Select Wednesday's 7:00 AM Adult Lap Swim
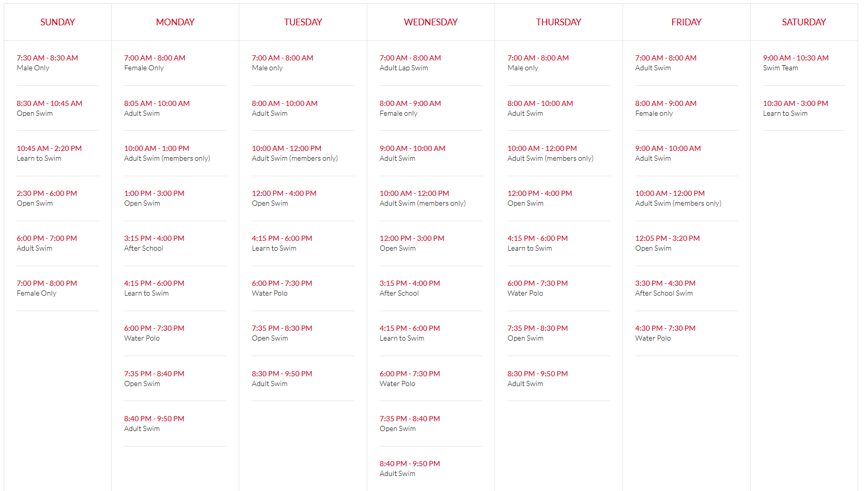Screen dimensions: 868x491 point(410,63)
